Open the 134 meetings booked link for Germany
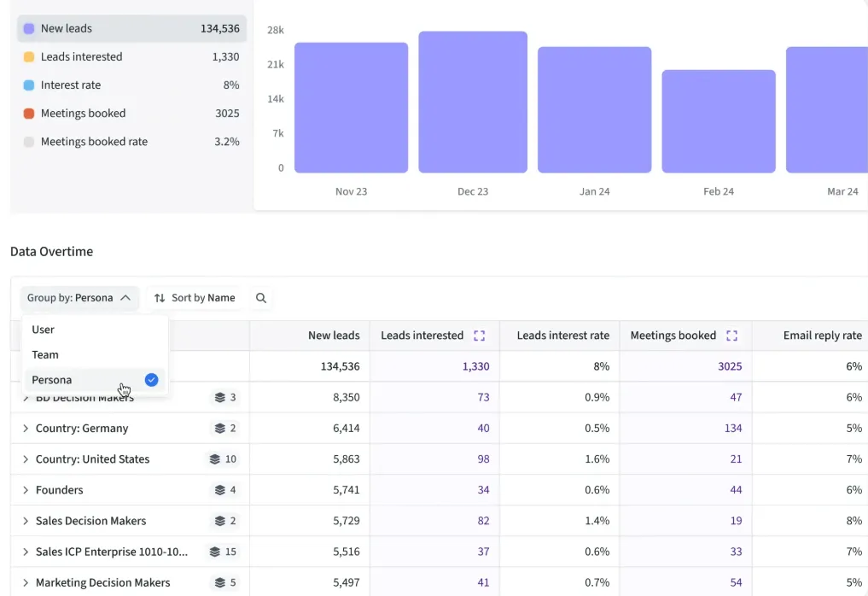The image size is (868, 596). tap(732, 429)
